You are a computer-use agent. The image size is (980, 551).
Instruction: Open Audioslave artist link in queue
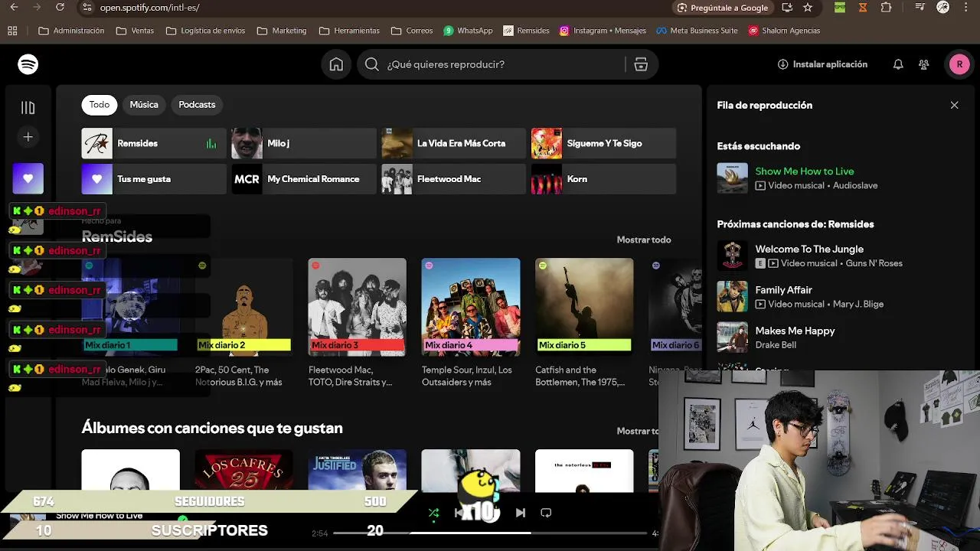[x=855, y=185]
